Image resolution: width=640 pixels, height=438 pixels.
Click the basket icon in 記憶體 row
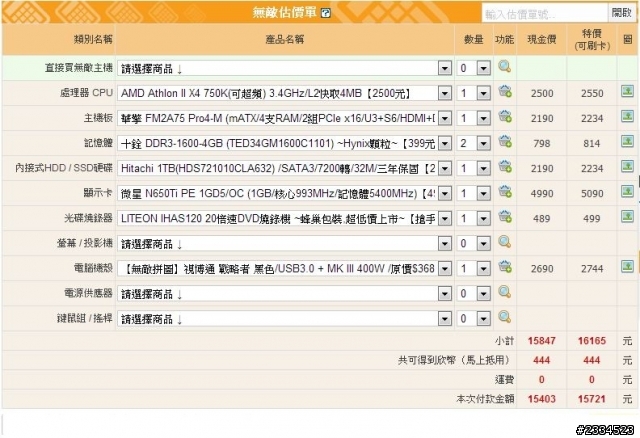pos(505,142)
